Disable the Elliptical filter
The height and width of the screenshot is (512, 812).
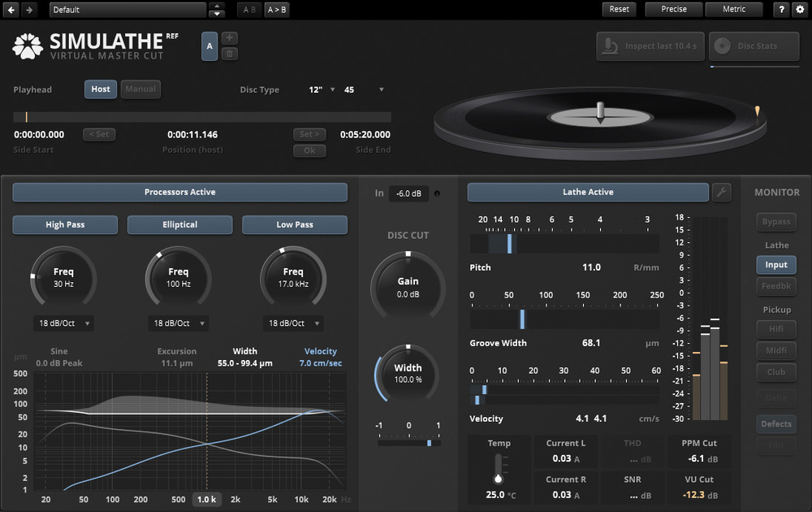pos(179,225)
